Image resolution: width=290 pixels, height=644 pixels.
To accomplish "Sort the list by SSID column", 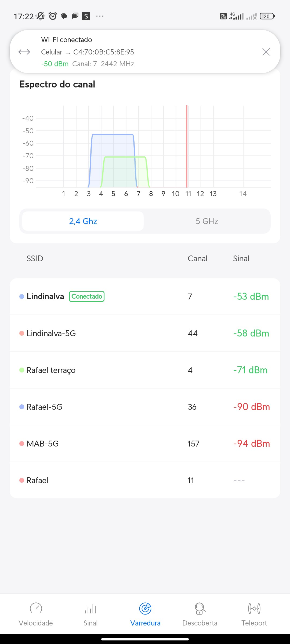I will [x=35, y=259].
